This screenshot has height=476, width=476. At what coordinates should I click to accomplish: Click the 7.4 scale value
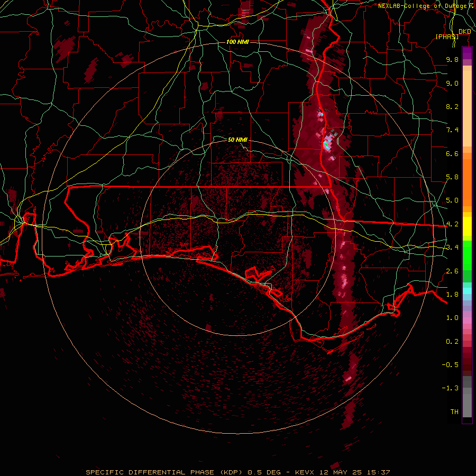point(452,130)
